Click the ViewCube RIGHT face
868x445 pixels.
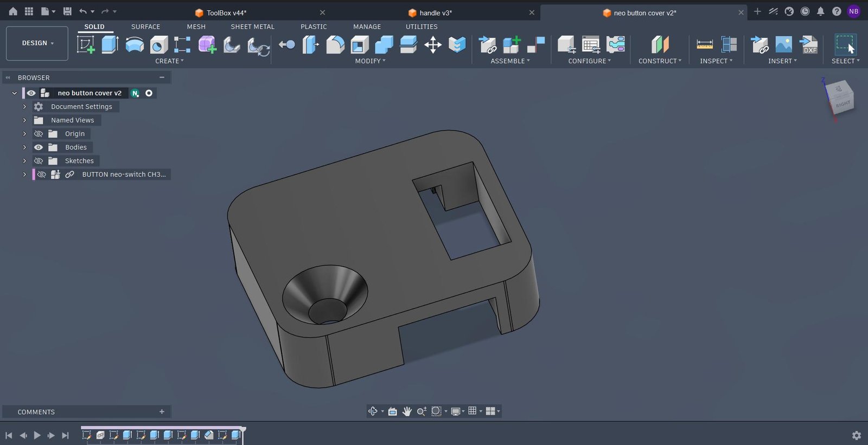tap(843, 103)
